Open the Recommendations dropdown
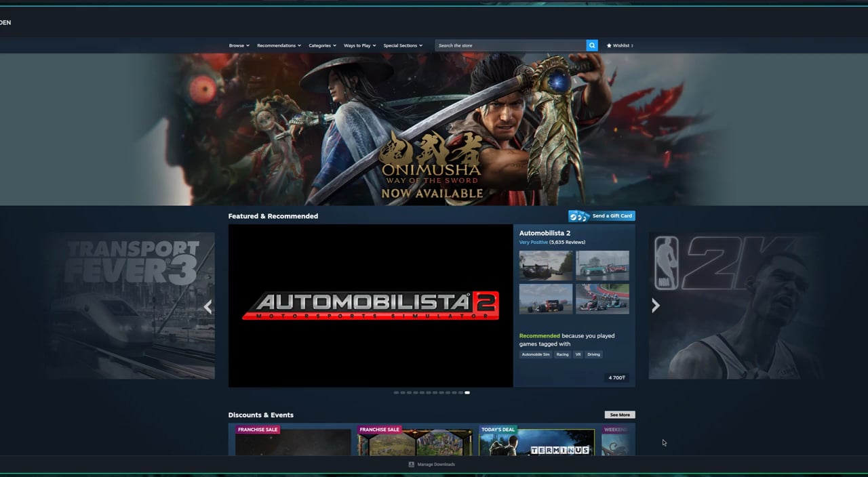The image size is (868, 477). click(x=279, y=45)
